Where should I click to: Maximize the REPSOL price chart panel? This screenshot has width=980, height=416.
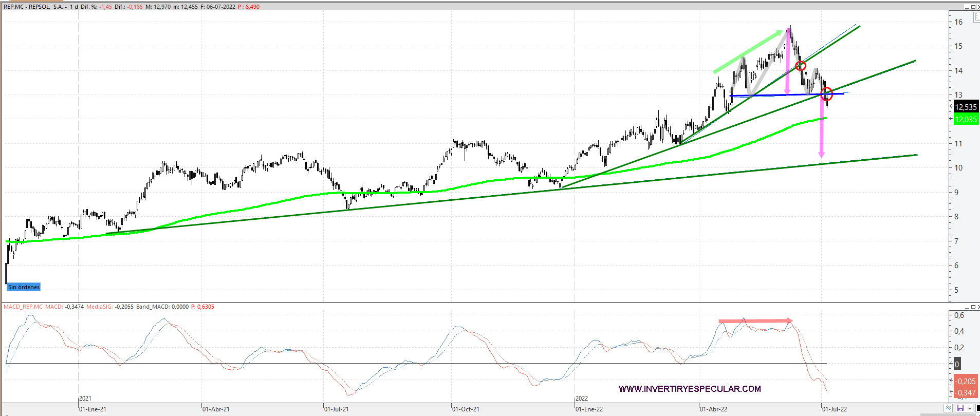pos(973,7)
